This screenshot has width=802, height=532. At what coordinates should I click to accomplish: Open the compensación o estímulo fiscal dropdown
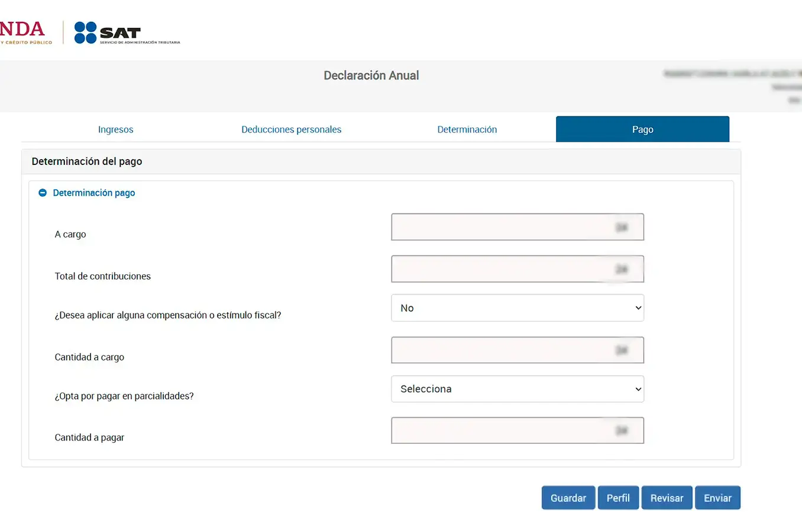518,307
